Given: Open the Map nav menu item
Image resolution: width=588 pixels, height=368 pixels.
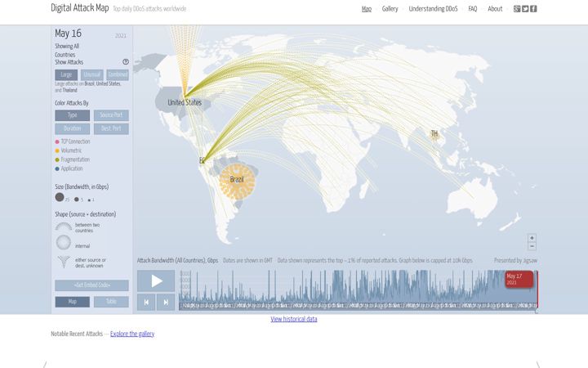Looking at the screenshot, I should pyautogui.click(x=367, y=9).
